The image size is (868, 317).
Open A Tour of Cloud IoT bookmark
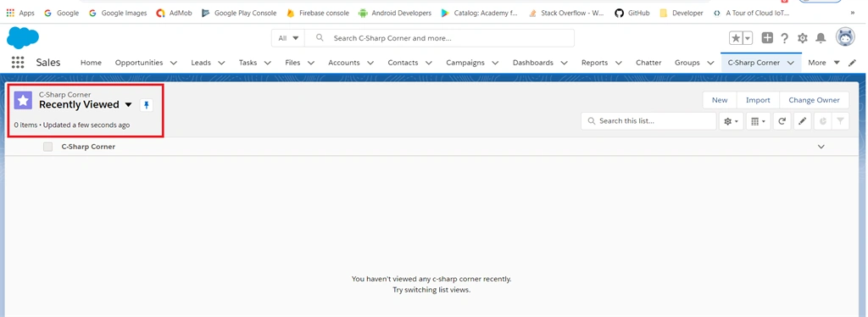(x=751, y=13)
